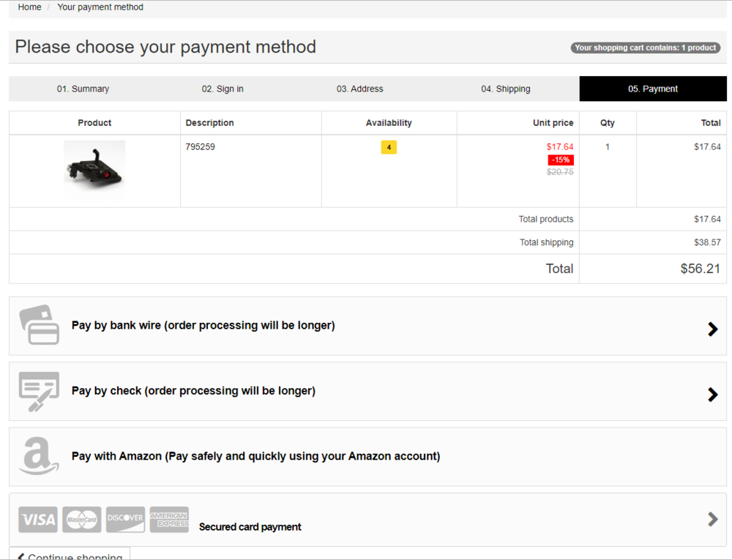
Task: Expand the pay by check option
Action: [x=711, y=395]
